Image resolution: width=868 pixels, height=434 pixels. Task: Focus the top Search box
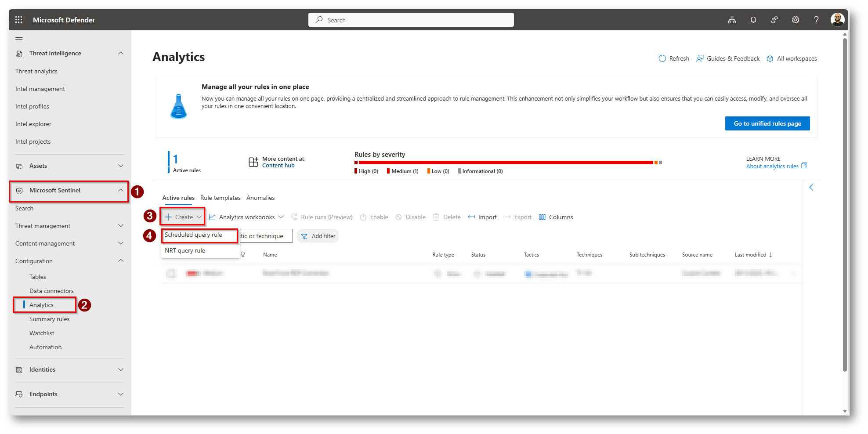[411, 20]
